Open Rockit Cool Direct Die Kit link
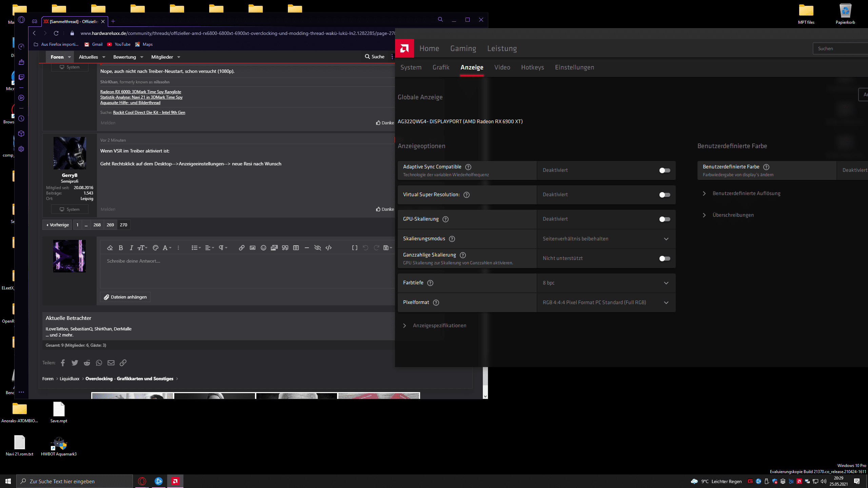The height and width of the screenshot is (488, 868). click(149, 113)
